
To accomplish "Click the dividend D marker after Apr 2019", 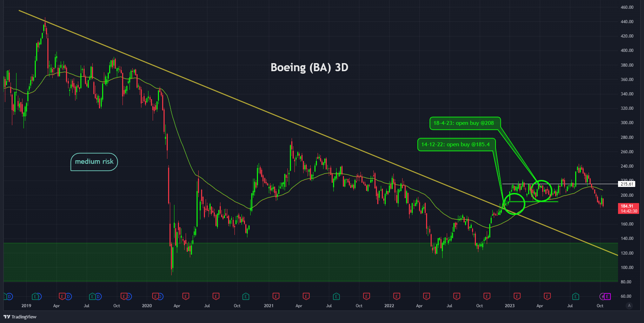I will pos(68,296).
